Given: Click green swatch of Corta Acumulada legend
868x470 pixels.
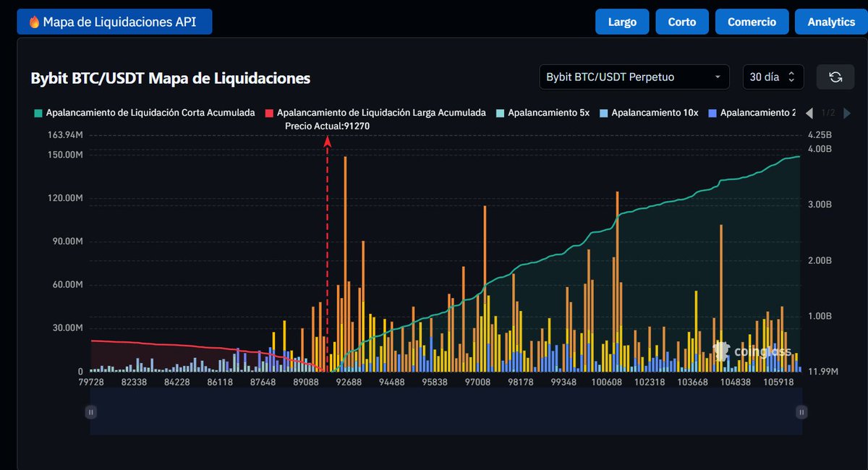Looking at the screenshot, I should [x=38, y=113].
